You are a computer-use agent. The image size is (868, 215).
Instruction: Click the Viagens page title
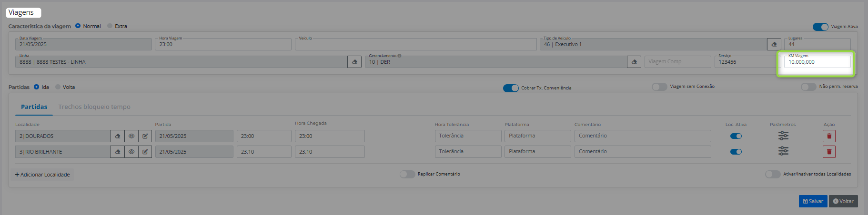(x=21, y=12)
